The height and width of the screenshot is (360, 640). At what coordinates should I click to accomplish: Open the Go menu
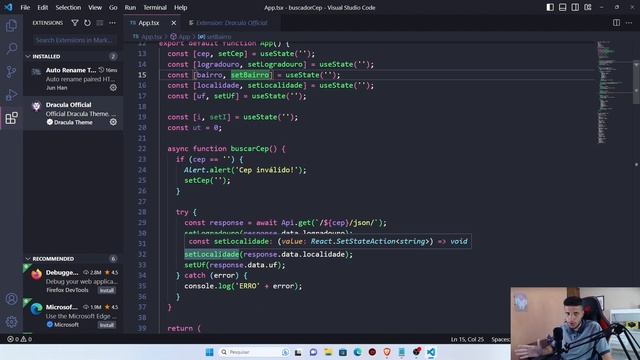113,7
